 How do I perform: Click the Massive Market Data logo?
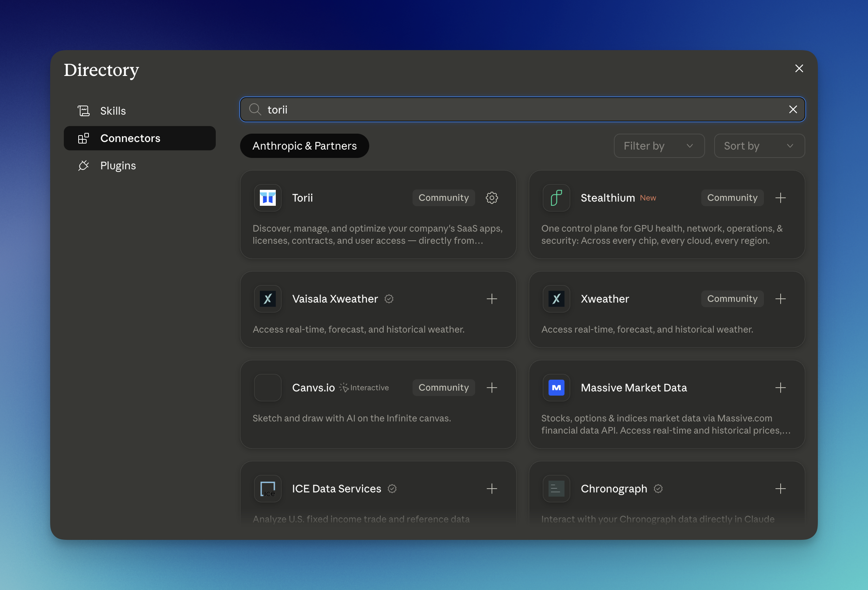pos(557,388)
